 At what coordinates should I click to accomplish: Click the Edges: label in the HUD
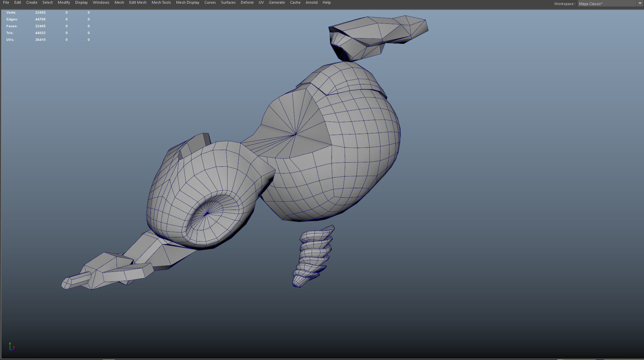pyautogui.click(x=12, y=19)
